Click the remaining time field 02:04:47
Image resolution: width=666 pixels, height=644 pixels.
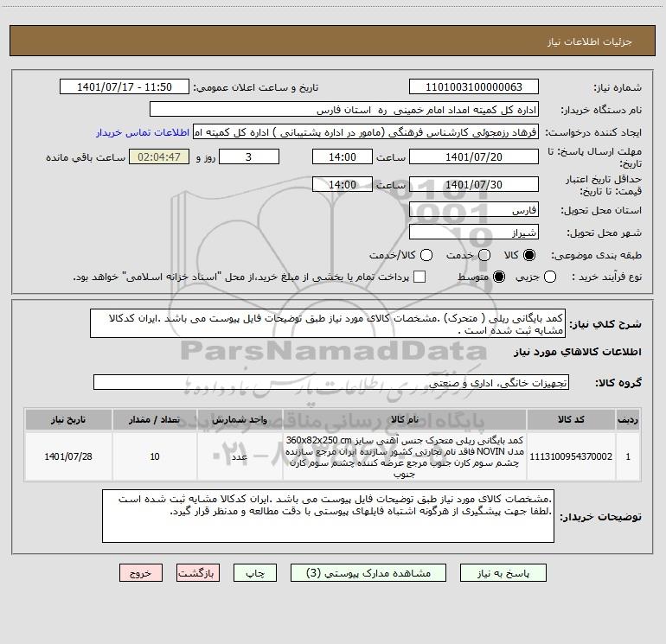pos(159,156)
